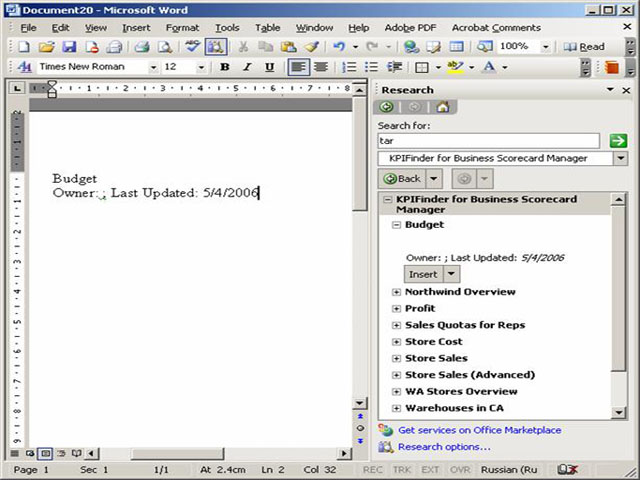Start a bulleted list
The width and height of the screenshot is (640, 480).
371,67
